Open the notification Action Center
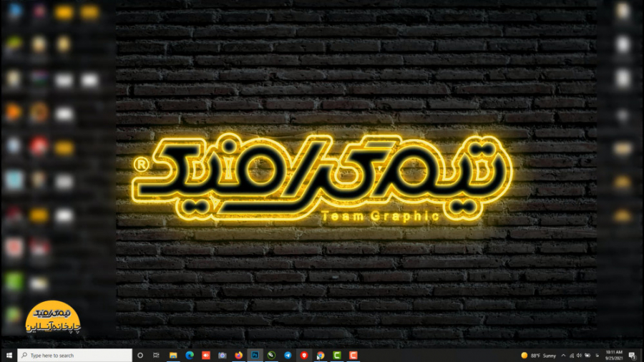 633,356
